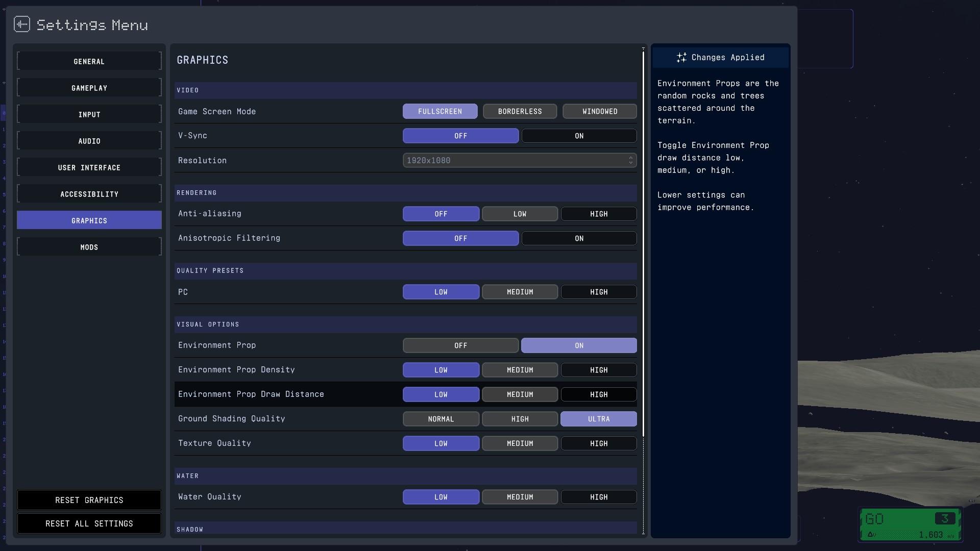Disable Anisotropic Filtering

coord(460,238)
